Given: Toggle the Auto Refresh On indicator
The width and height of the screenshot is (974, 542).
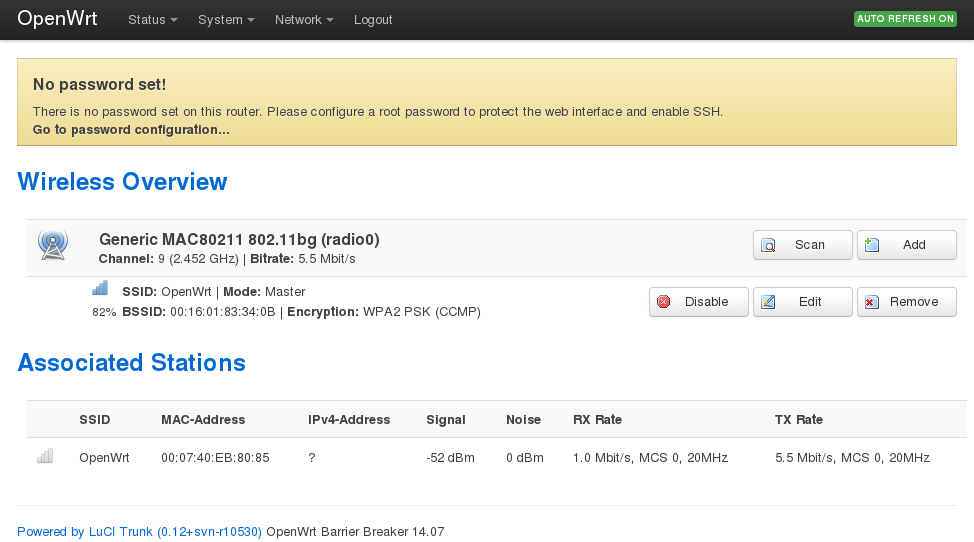Looking at the screenshot, I should (905, 19).
